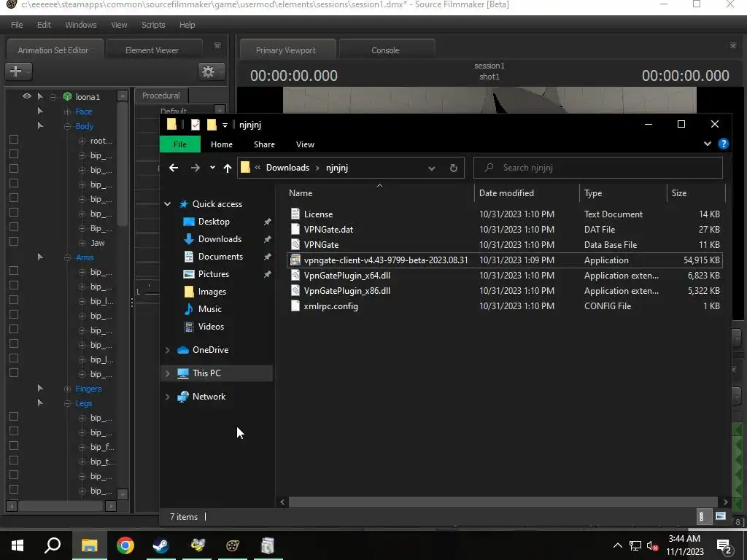Viewport: 747px width, 560px height.
Task: Expand the Fingers group in animation set
Action: pos(67,389)
